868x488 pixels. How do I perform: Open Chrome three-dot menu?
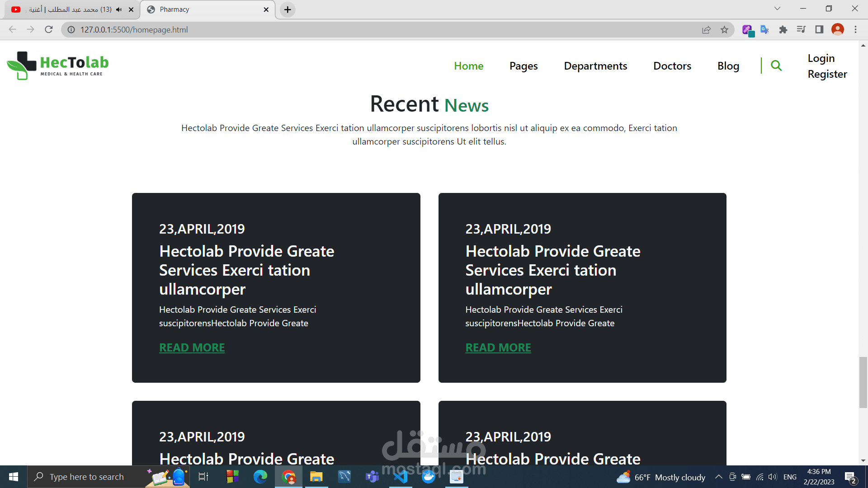[855, 30]
